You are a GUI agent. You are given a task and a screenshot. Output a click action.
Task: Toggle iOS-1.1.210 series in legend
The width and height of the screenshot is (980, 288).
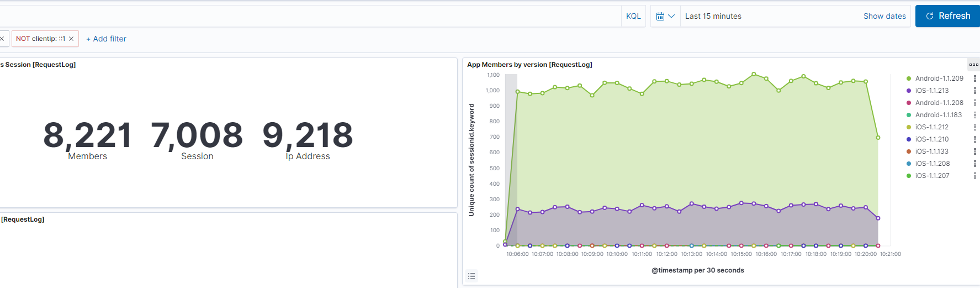(x=931, y=139)
